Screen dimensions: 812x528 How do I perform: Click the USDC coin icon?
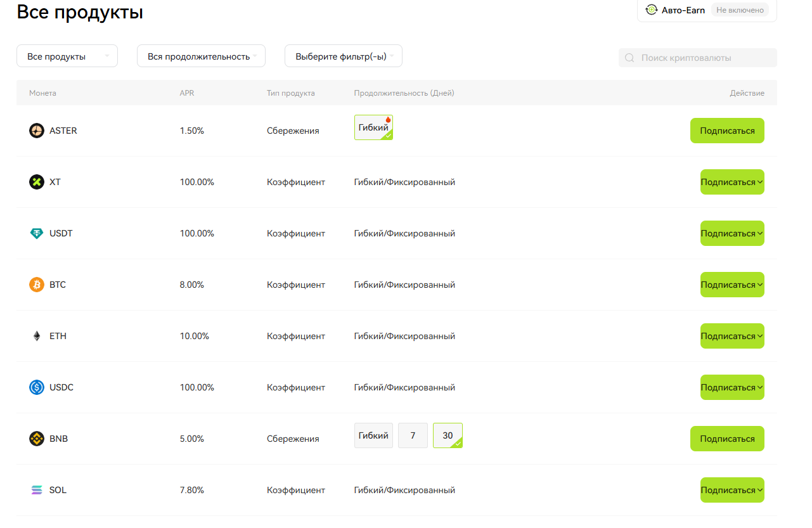pyautogui.click(x=37, y=387)
